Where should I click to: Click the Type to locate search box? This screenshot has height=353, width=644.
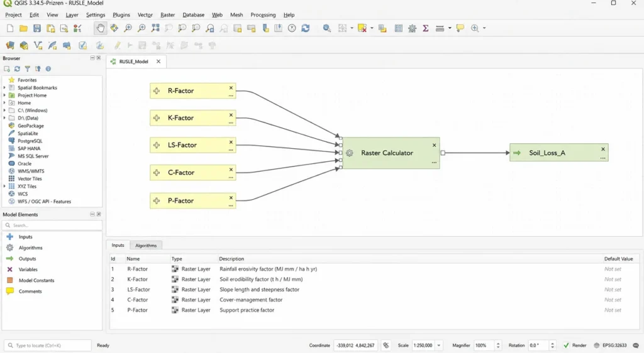click(48, 345)
